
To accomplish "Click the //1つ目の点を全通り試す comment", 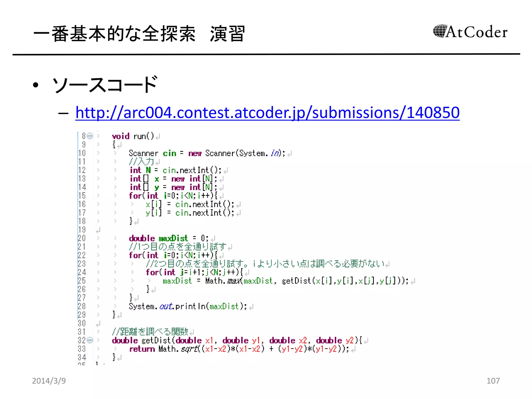I will click(x=178, y=247).
